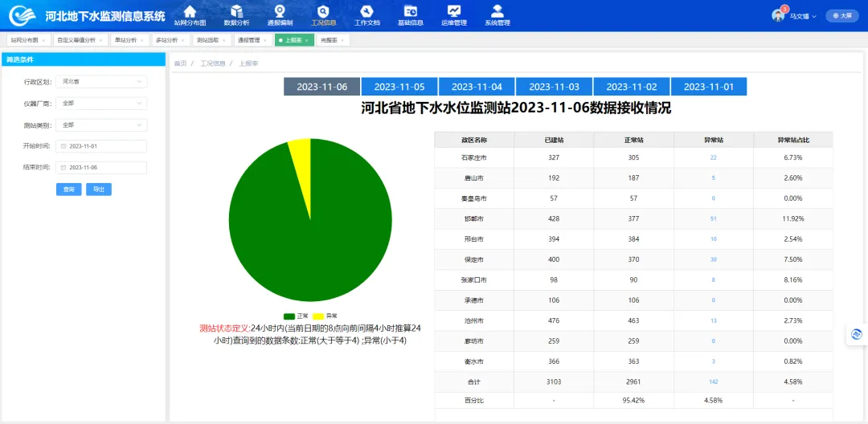Viewport: 868px width, 424px height.
Task: Open the 系统管理 navigation icon
Action: click(497, 11)
